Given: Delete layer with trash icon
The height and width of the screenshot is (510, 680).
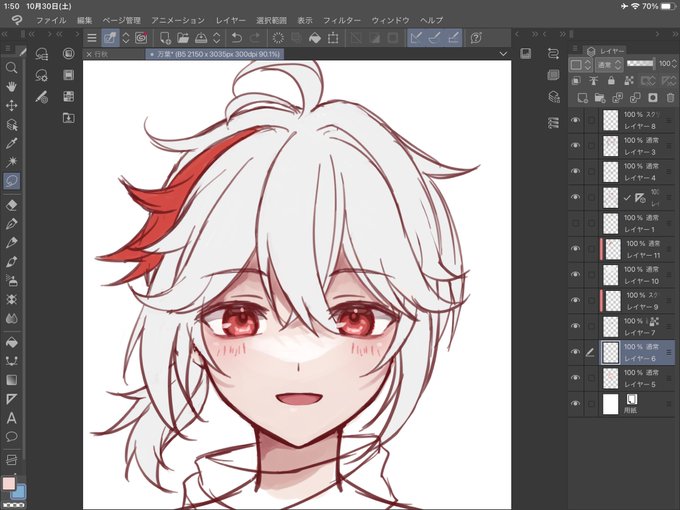Looking at the screenshot, I should (x=670, y=98).
